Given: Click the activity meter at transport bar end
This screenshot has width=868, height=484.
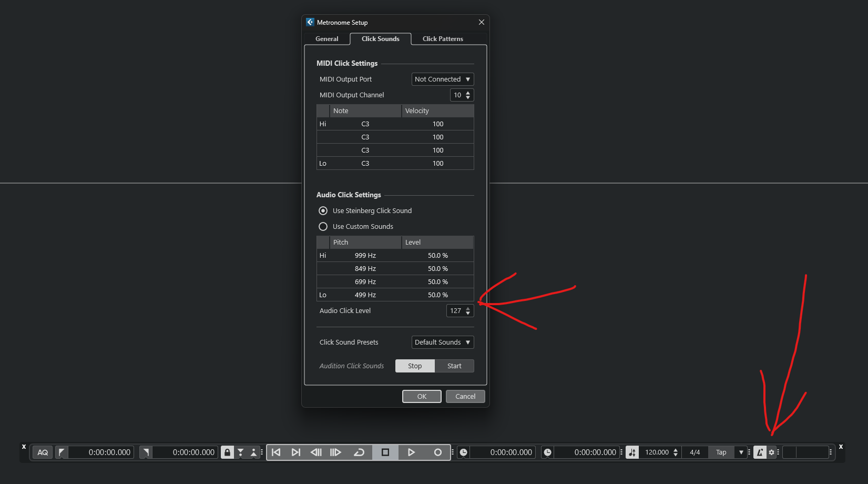Looking at the screenshot, I should (805, 452).
